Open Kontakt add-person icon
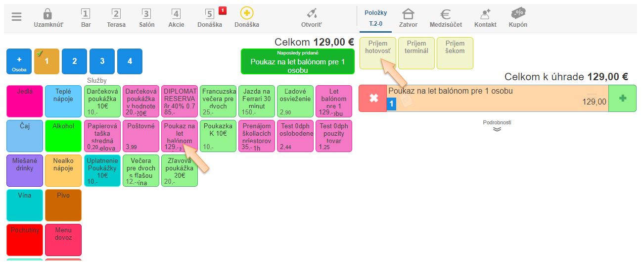This screenshot has height=263, width=644. (x=485, y=14)
